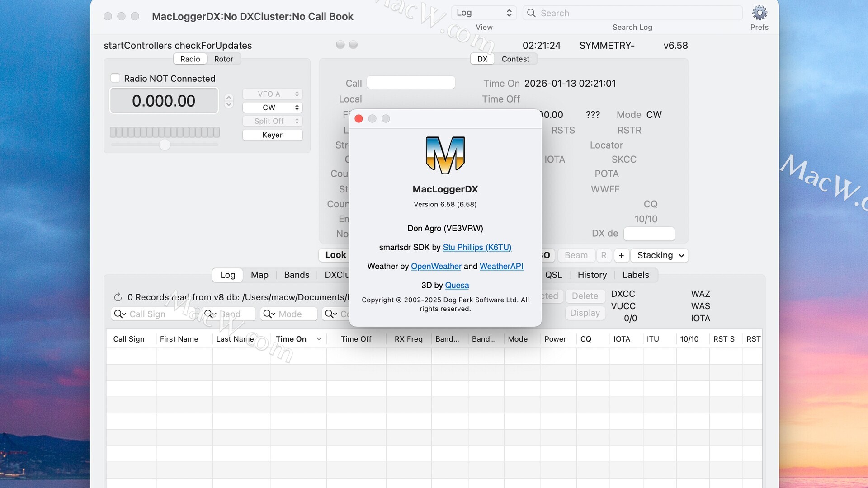Image resolution: width=868 pixels, height=488 pixels.
Task: Click the Keyer button
Action: point(272,135)
